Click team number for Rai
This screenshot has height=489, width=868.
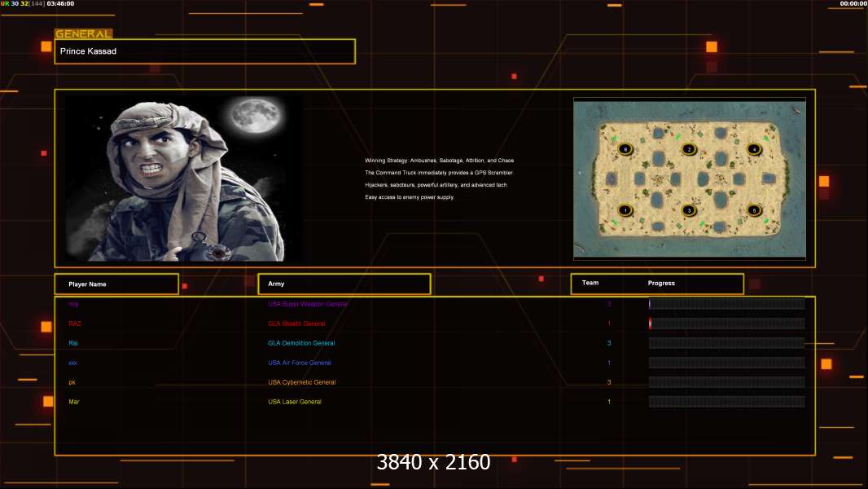click(609, 343)
